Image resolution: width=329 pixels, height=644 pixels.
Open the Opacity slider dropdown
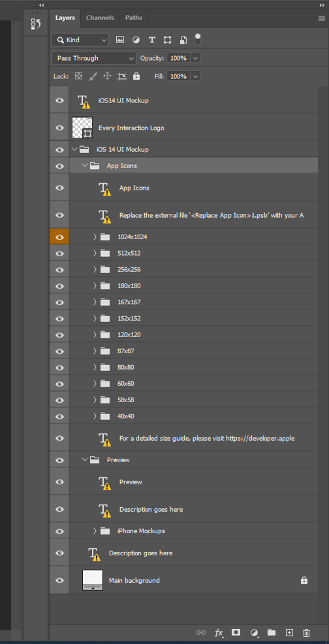click(x=195, y=58)
